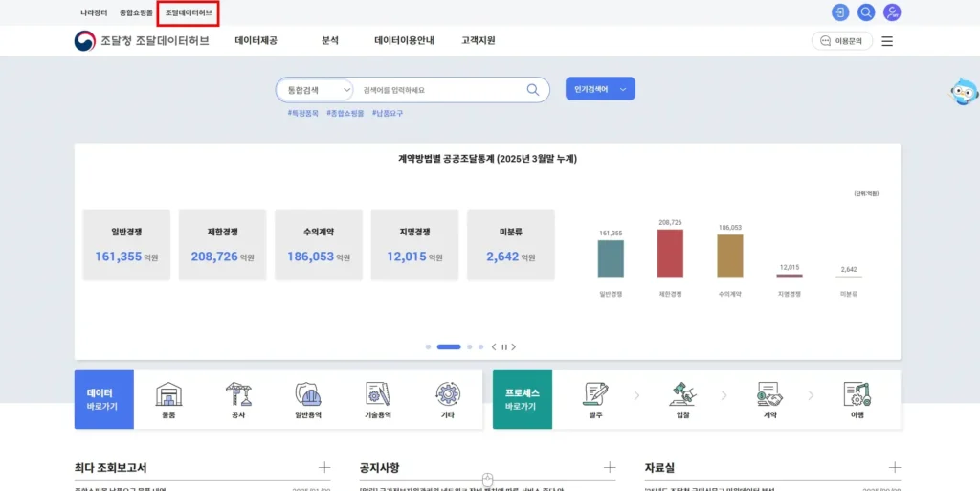This screenshot has height=491, width=980.
Task: Click the 이용문의 inquiry button
Action: click(842, 41)
